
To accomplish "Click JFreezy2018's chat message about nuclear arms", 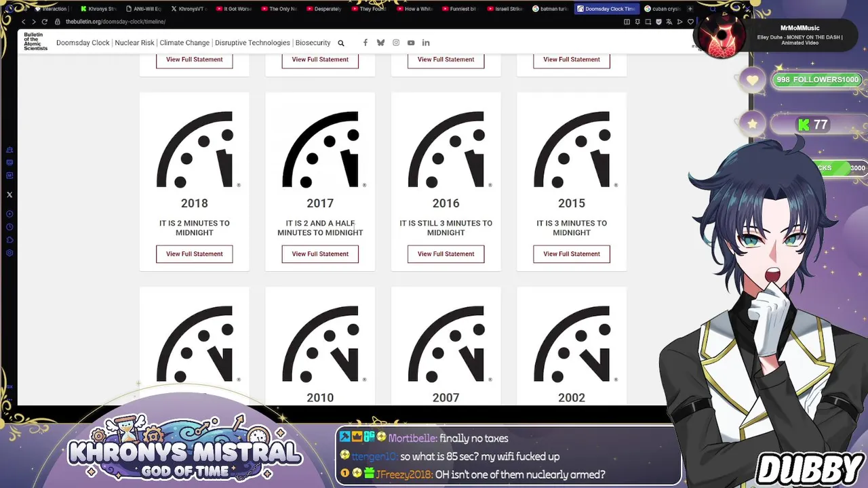I will (520, 474).
